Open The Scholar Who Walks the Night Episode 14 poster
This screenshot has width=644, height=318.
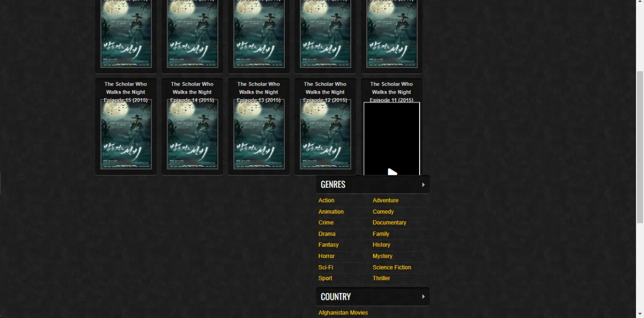(192, 134)
